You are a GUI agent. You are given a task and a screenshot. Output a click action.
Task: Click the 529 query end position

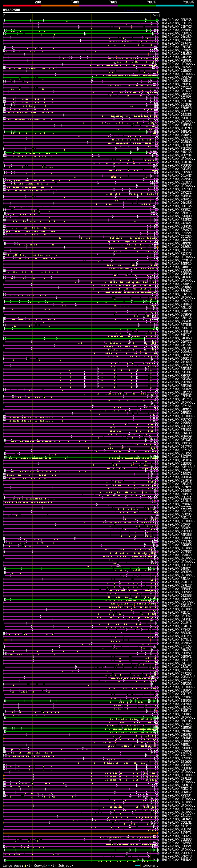point(155,15)
